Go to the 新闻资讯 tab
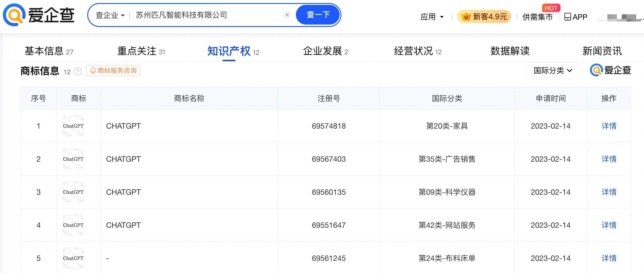644x273 pixels. (602, 51)
